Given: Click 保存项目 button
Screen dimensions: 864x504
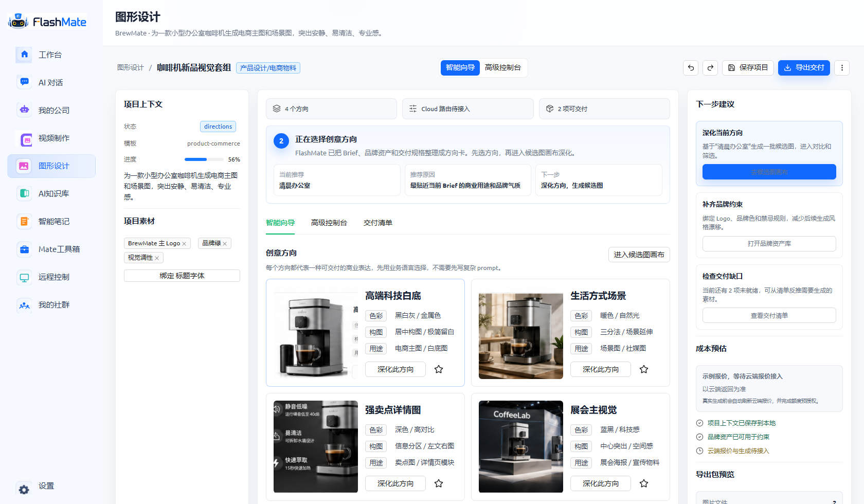Looking at the screenshot, I should tap(748, 67).
